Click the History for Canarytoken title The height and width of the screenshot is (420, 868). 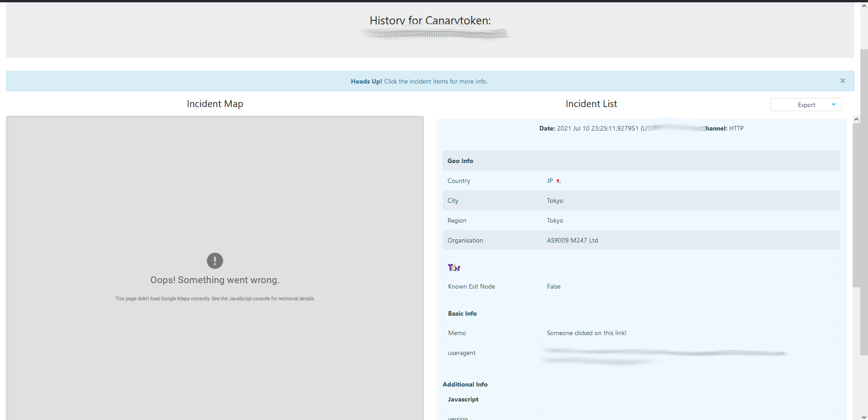point(430,20)
